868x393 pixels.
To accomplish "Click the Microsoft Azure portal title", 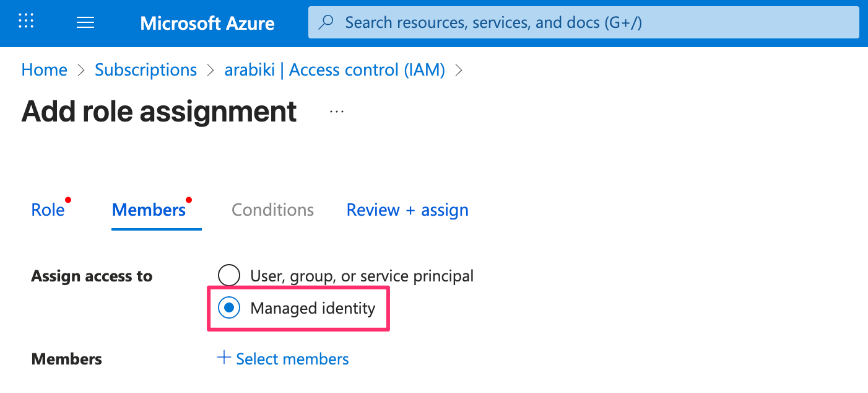I will pos(207,24).
